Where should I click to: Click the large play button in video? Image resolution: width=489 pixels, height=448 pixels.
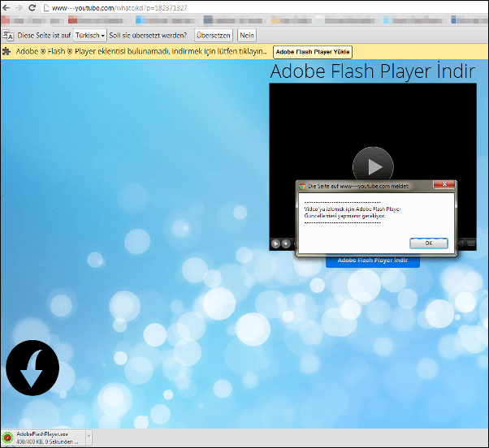pyautogui.click(x=373, y=166)
